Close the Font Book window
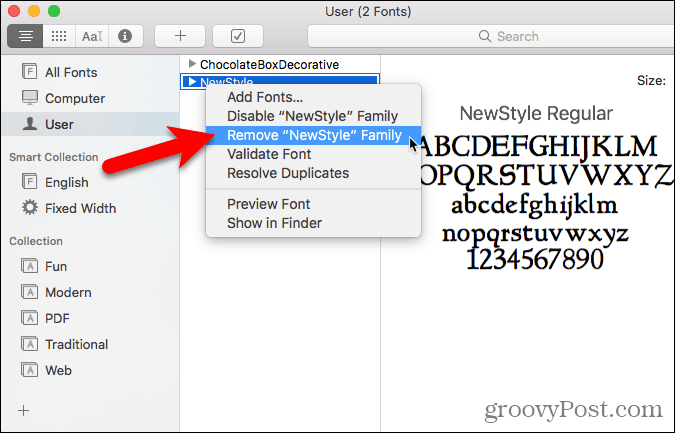The width and height of the screenshot is (675, 433). 14,11
